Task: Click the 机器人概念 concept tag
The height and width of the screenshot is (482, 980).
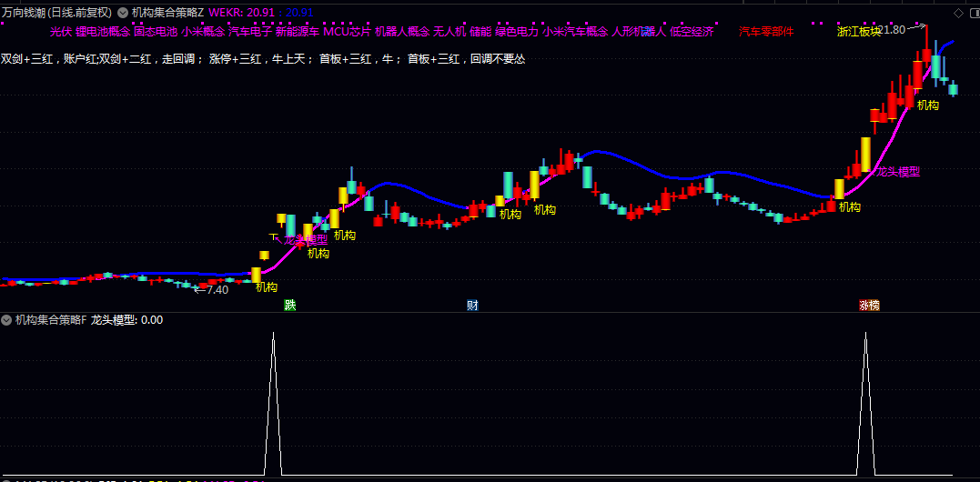Action: tap(402, 32)
